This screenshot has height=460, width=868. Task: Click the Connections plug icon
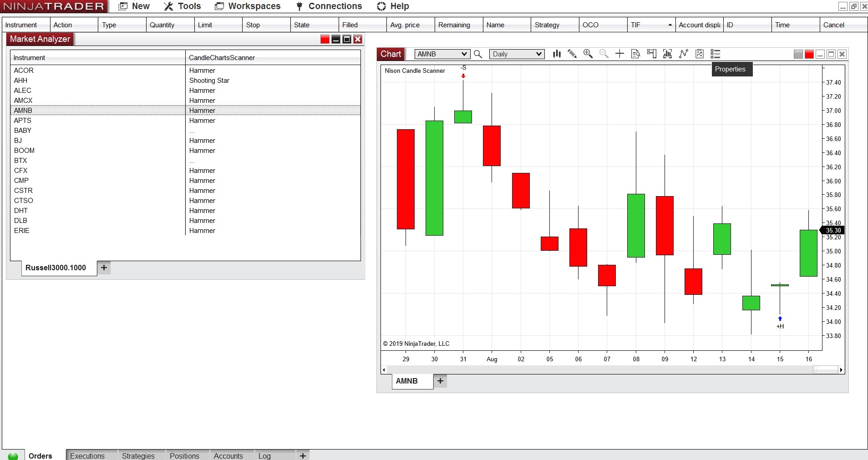[299, 6]
